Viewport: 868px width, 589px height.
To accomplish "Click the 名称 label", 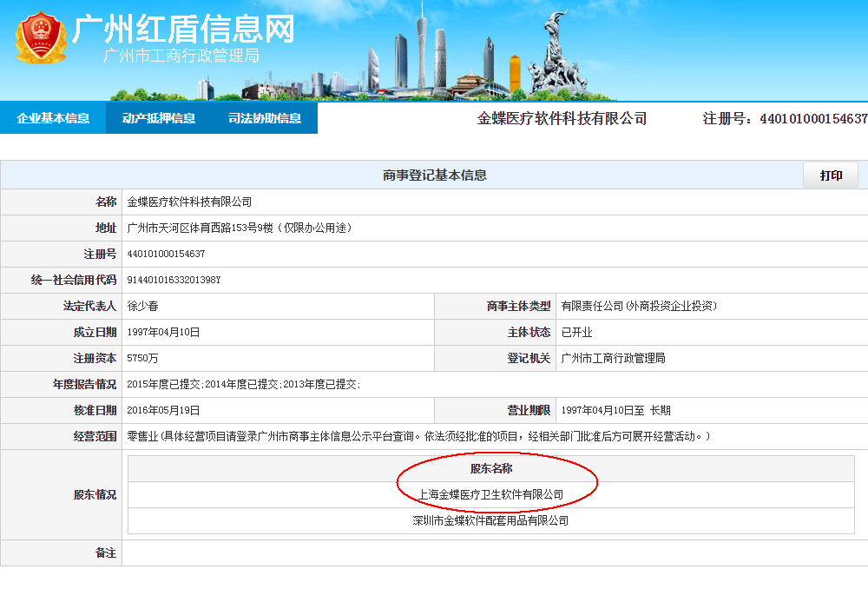I will (x=105, y=202).
